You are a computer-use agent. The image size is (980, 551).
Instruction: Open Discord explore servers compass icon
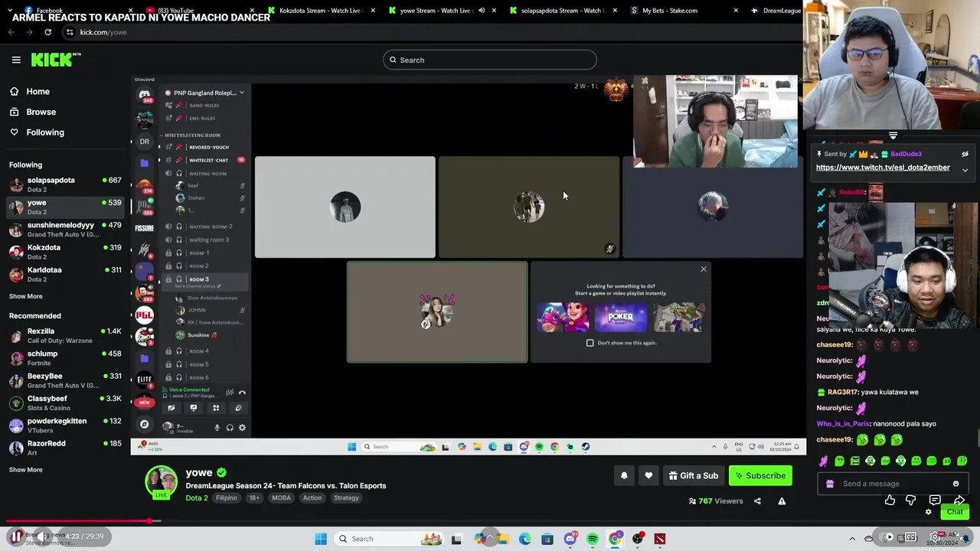coord(145,423)
